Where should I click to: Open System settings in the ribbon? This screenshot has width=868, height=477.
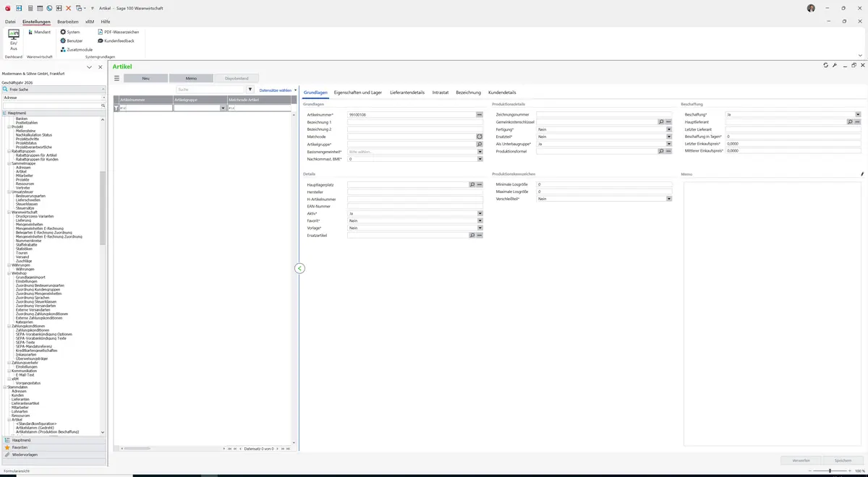70,33
